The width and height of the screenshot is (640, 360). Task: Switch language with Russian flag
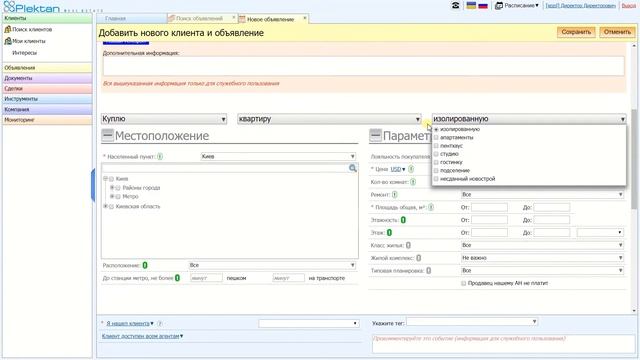click(x=483, y=6)
